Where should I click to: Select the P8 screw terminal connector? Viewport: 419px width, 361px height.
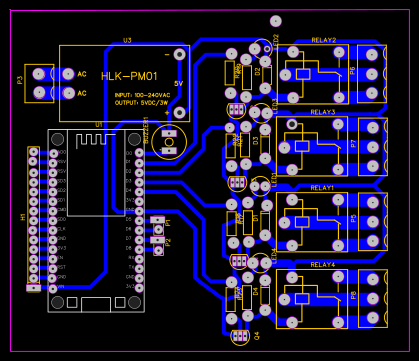coord(373,299)
